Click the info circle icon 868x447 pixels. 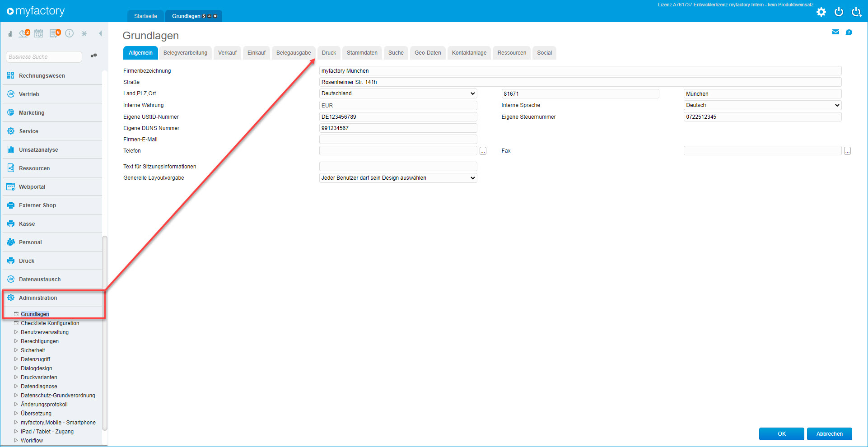69,33
